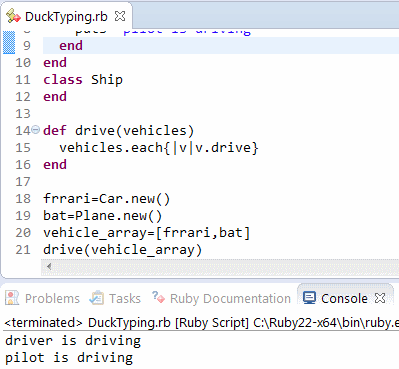The width and height of the screenshot is (399, 369).
Task: Click the 'bat=Plane.new()' line
Action: [x=103, y=216]
